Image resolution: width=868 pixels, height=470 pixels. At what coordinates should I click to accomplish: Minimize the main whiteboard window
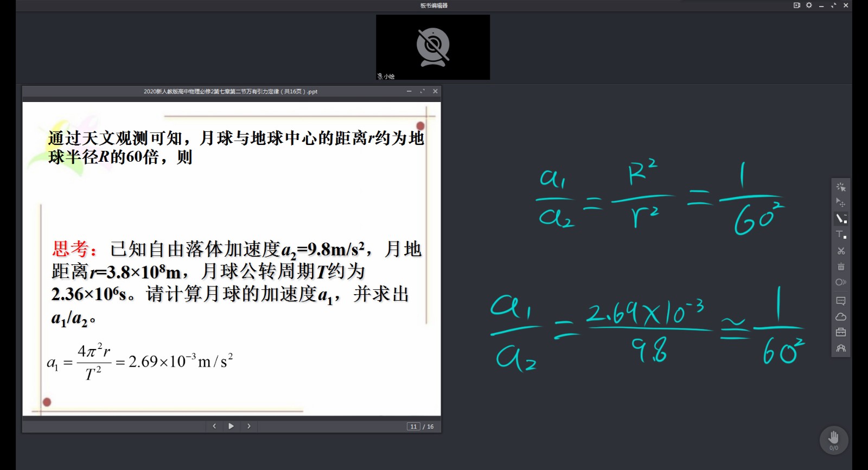(821, 5)
